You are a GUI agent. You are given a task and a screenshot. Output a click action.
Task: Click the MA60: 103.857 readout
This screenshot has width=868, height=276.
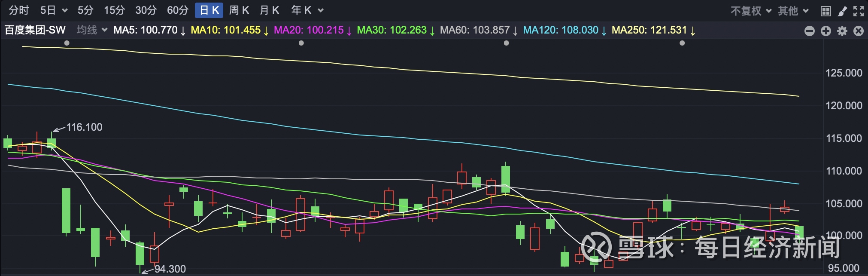[479, 30]
